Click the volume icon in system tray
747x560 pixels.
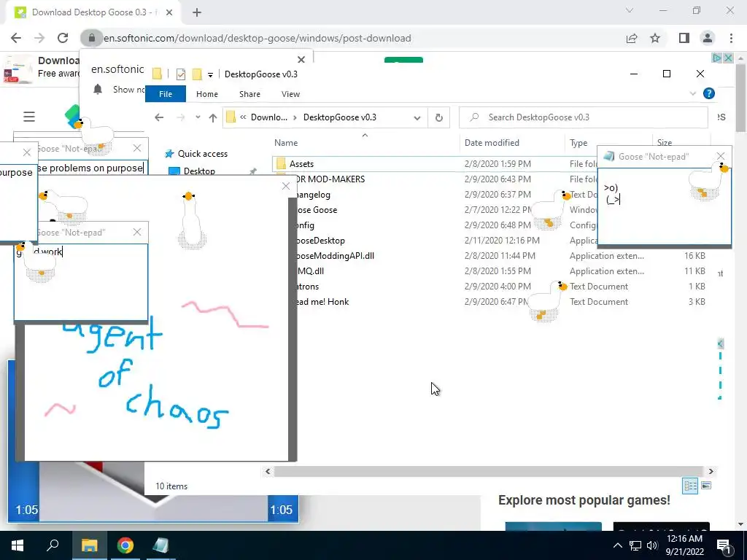click(652, 545)
